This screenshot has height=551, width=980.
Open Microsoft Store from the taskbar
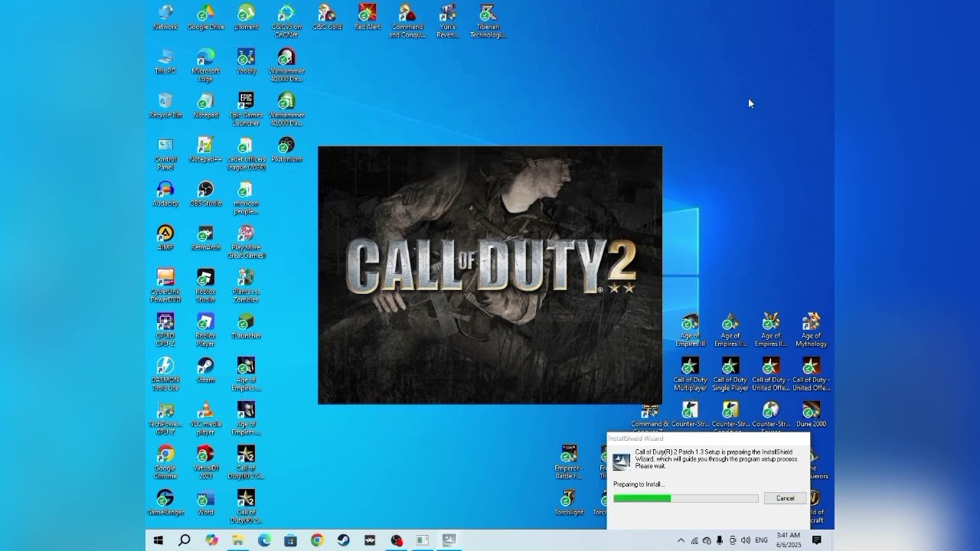pyautogui.click(x=290, y=540)
